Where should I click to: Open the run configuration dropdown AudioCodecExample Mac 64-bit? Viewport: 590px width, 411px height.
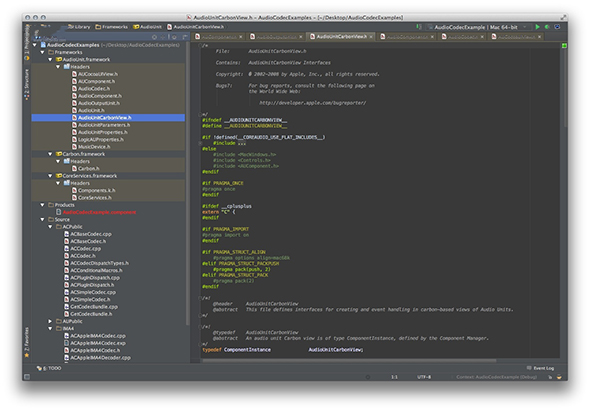click(x=477, y=27)
